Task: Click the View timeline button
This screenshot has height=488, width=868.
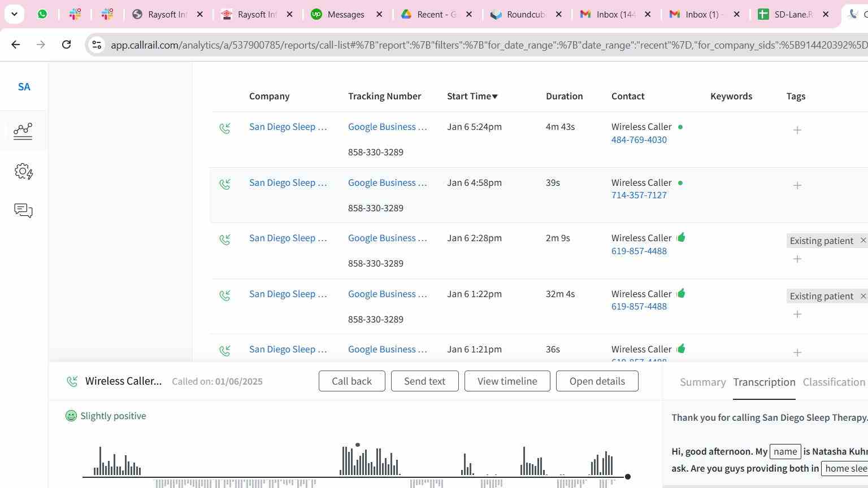Action: pos(507,381)
